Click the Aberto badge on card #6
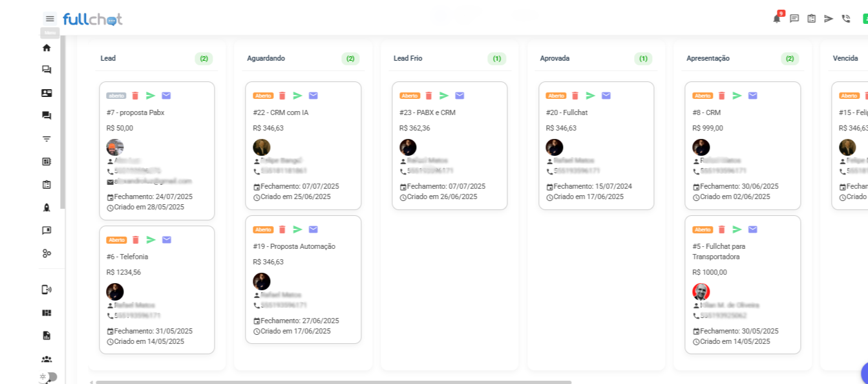 (x=116, y=240)
